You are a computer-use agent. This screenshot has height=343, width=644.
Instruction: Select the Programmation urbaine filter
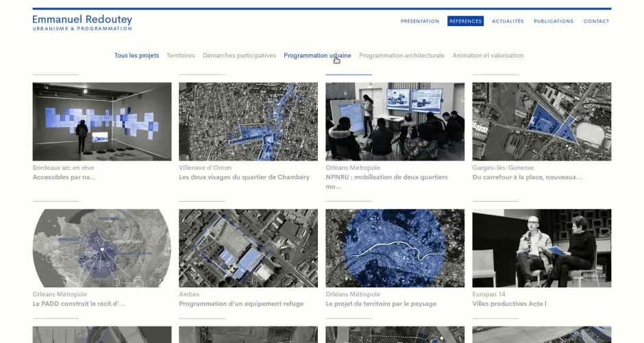click(x=317, y=56)
